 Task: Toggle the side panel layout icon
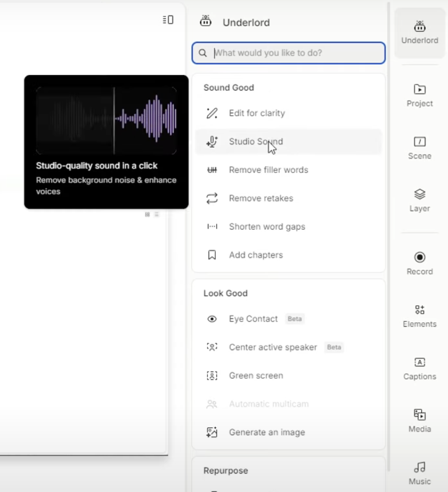[x=168, y=20]
